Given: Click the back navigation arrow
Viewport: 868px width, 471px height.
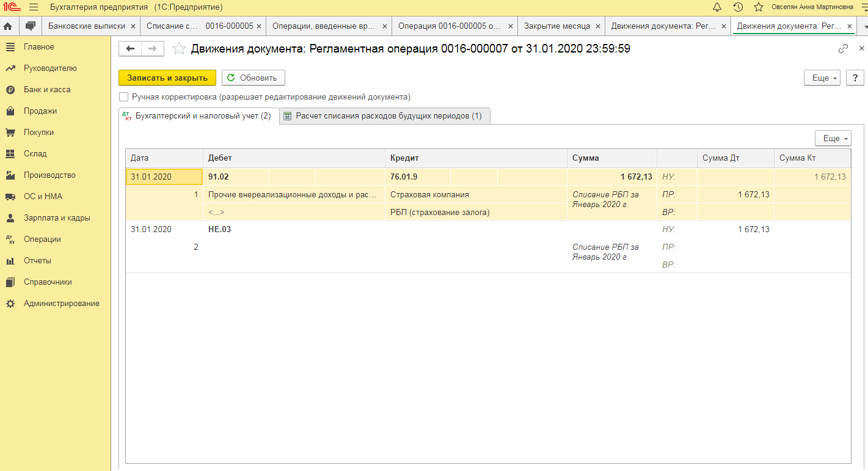Looking at the screenshot, I should 130,49.
